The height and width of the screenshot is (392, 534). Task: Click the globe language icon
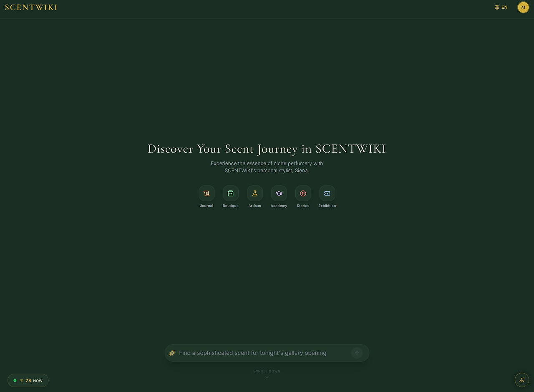496,7
